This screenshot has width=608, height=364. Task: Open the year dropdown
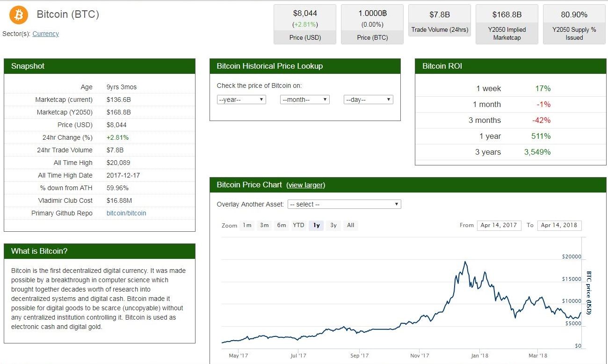click(x=241, y=100)
